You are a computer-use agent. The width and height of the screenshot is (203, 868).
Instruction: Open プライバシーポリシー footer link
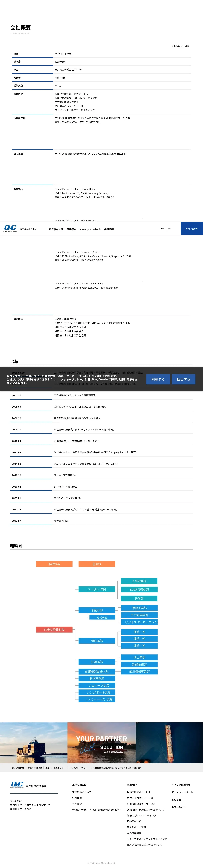(x=79, y=768)
